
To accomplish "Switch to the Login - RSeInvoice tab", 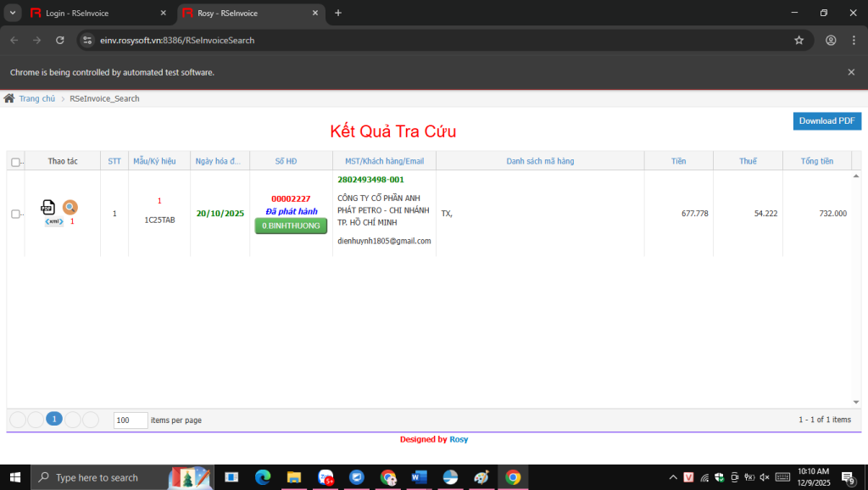I will pos(93,13).
